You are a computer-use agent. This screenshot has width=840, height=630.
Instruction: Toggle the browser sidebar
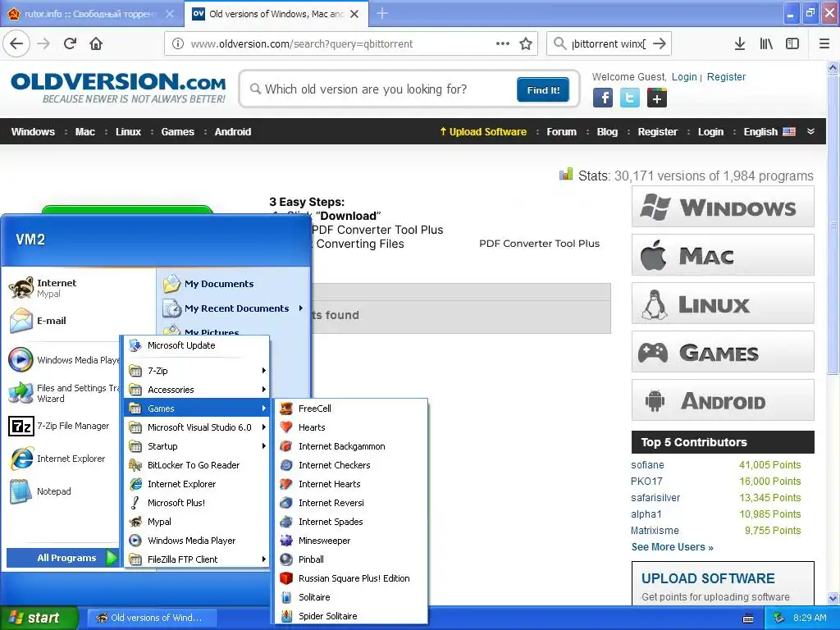coord(792,44)
